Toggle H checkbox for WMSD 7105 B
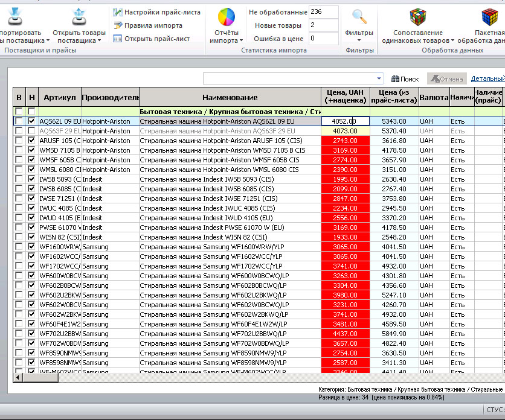 tap(31, 150)
